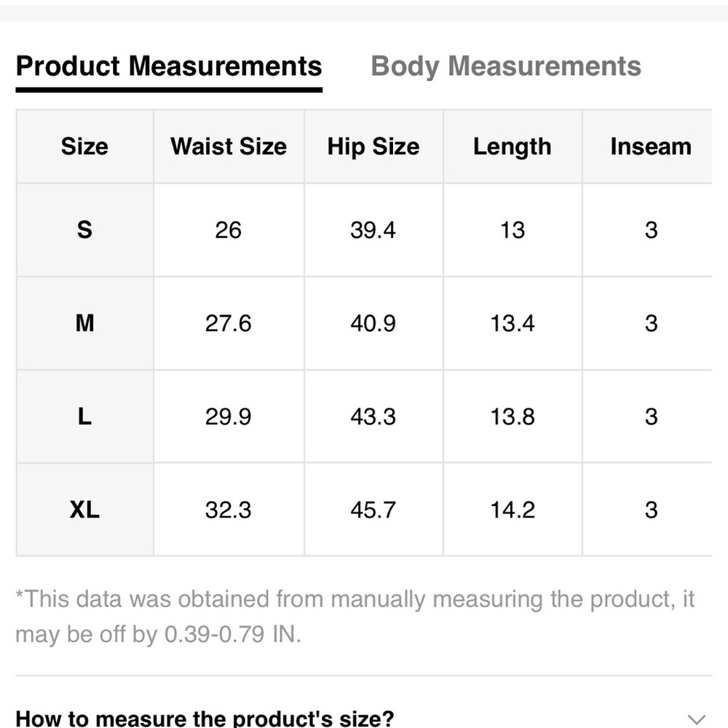Click the Inseam column header
The width and height of the screenshot is (728, 728).
click(x=651, y=147)
